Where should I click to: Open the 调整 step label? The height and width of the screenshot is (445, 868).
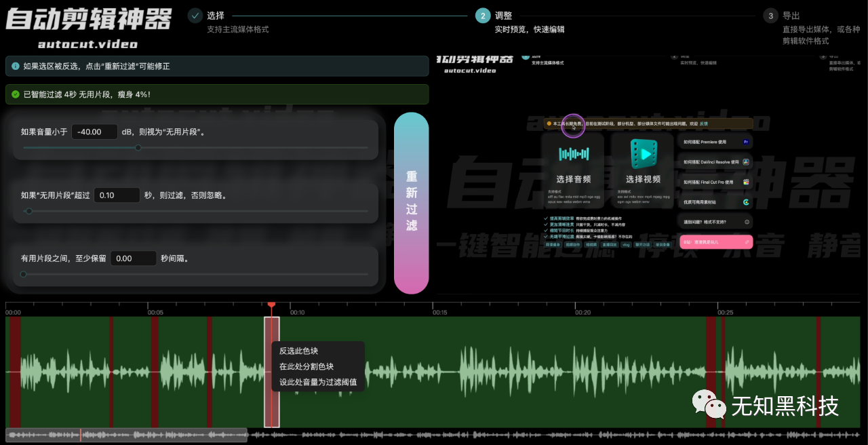(504, 15)
